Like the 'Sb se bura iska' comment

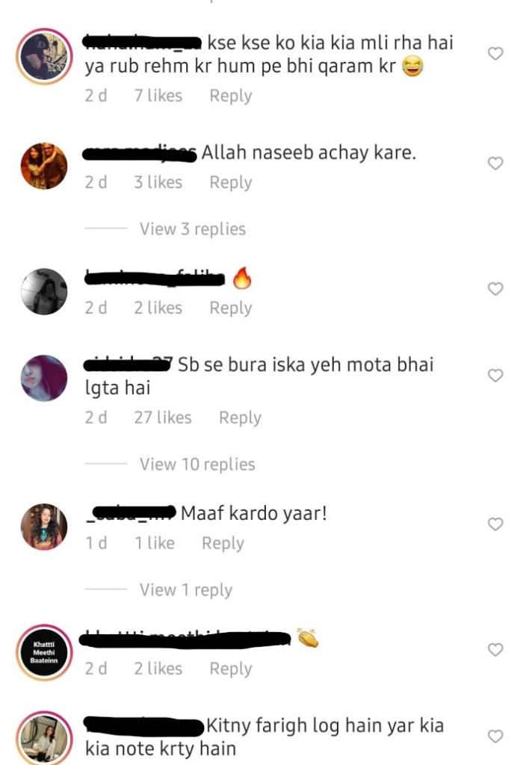pyautogui.click(x=495, y=375)
